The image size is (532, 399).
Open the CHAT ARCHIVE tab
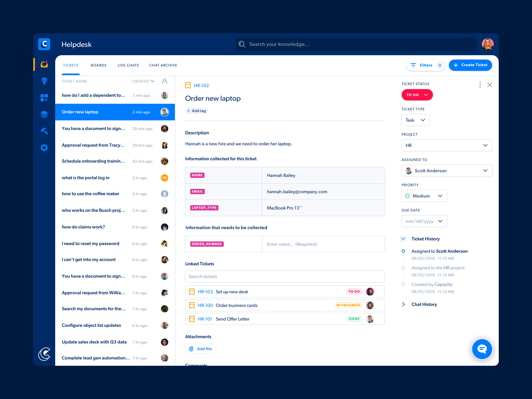[163, 65]
